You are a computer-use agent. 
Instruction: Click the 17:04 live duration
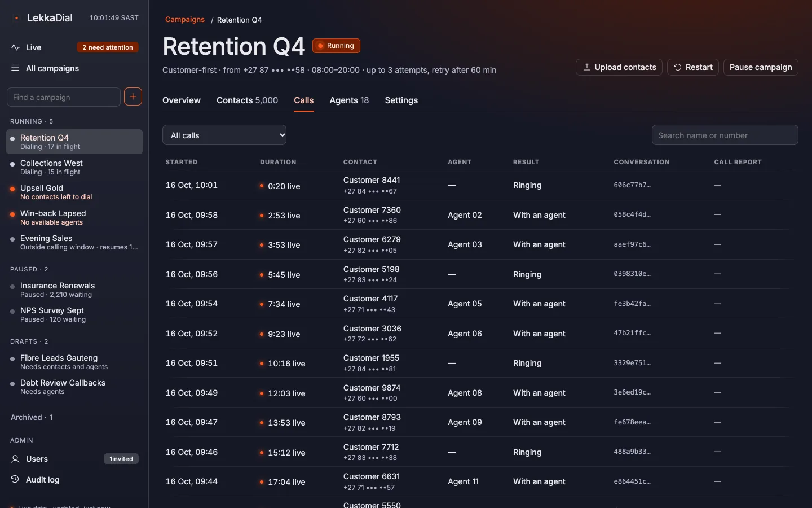(283, 482)
